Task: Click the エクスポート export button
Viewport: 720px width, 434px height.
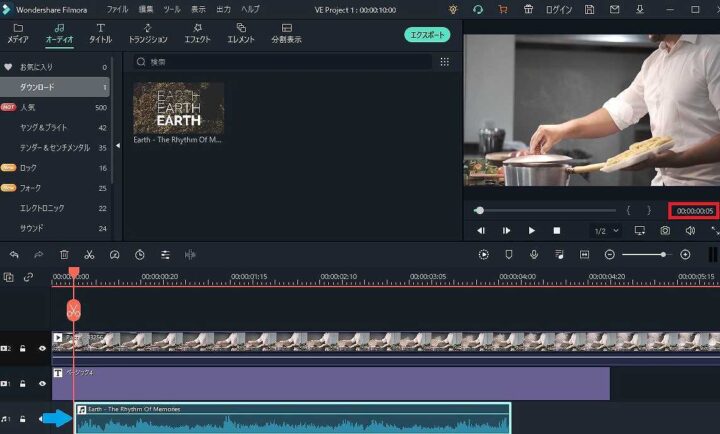Action: tap(427, 35)
